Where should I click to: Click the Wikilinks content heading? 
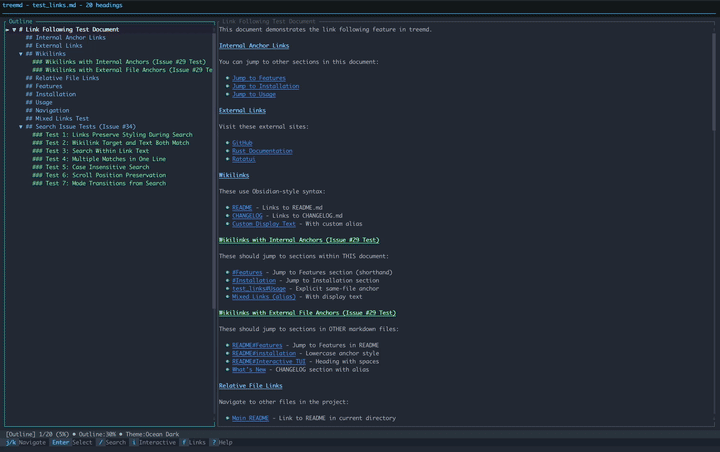234,175
